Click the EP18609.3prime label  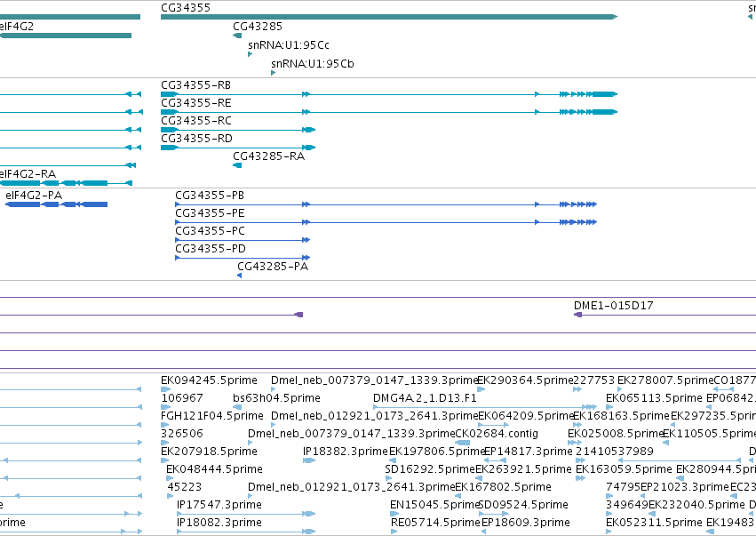point(526,523)
